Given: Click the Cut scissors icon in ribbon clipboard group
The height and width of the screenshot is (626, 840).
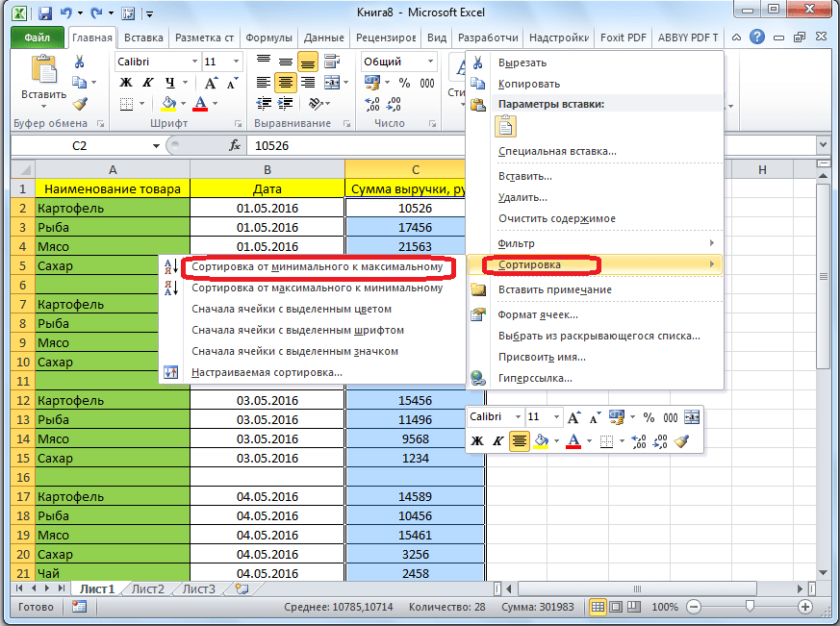Looking at the screenshot, I should click(x=80, y=63).
